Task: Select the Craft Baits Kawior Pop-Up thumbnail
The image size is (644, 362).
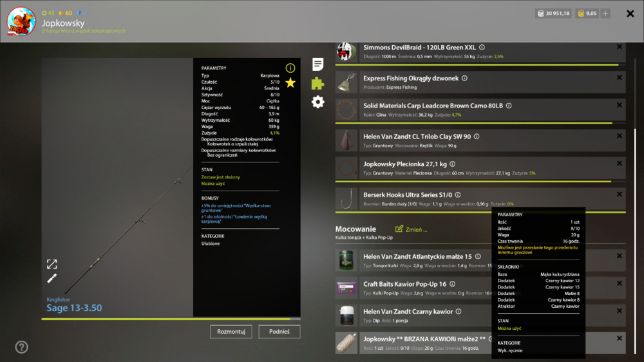Action: pyautogui.click(x=347, y=289)
